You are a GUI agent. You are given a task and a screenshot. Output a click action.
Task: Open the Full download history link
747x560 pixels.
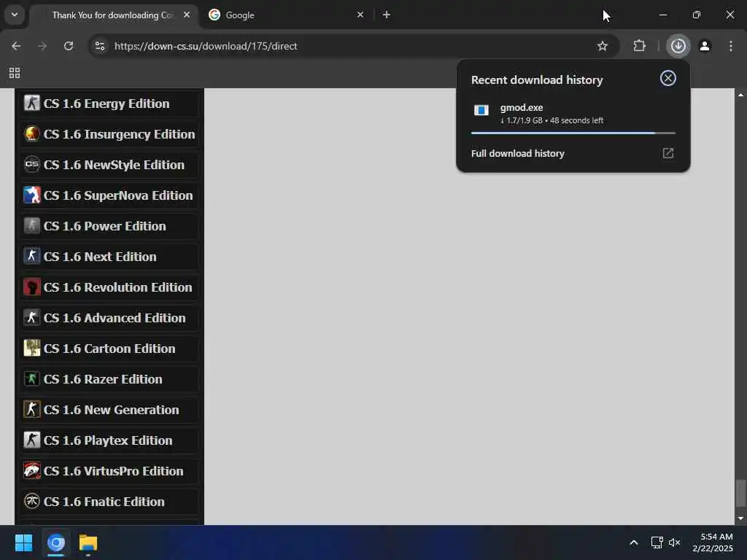click(x=518, y=153)
